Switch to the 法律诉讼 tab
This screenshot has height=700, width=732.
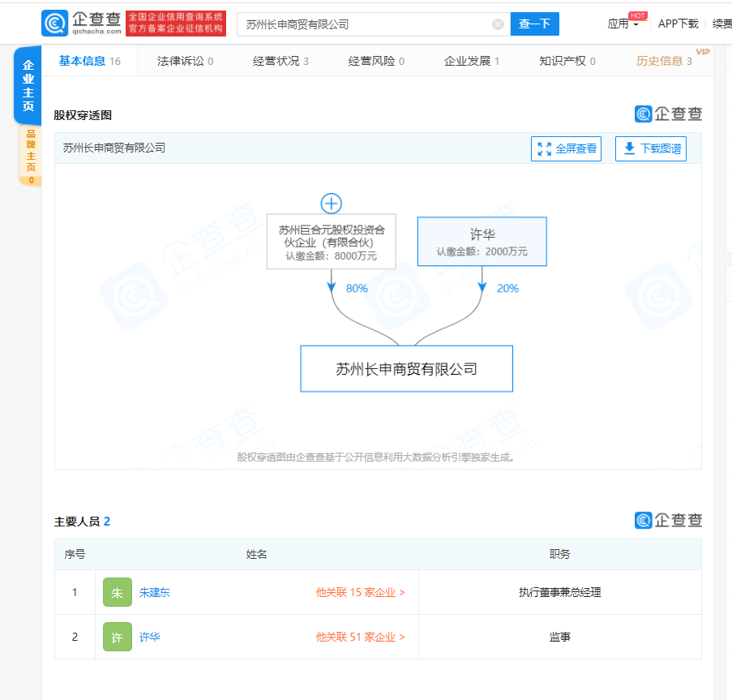185,61
